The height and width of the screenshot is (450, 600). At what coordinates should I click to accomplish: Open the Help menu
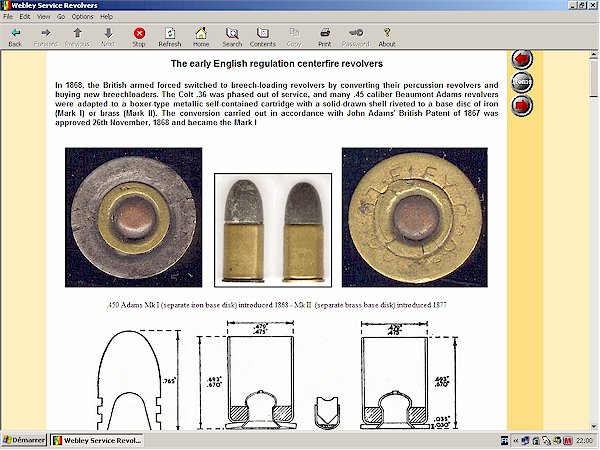click(106, 16)
